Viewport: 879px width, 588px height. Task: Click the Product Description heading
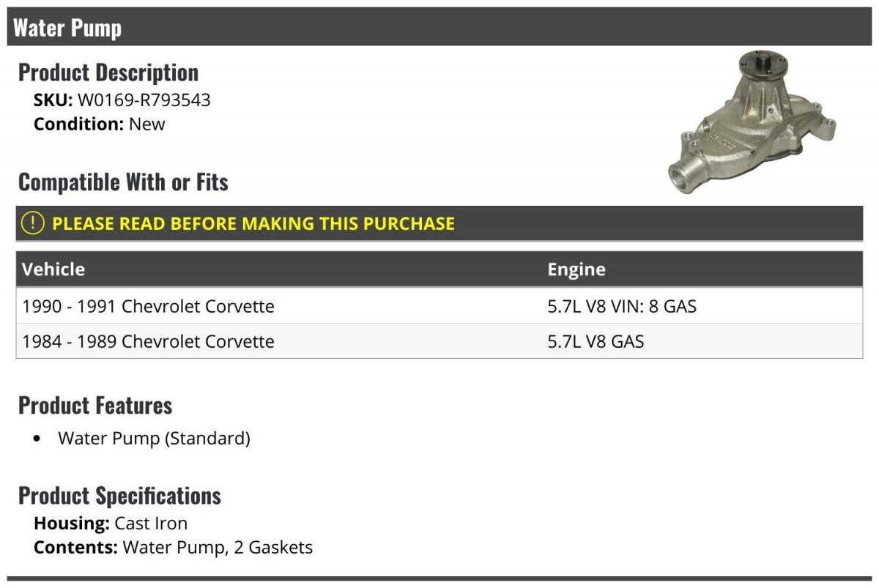(x=108, y=72)
